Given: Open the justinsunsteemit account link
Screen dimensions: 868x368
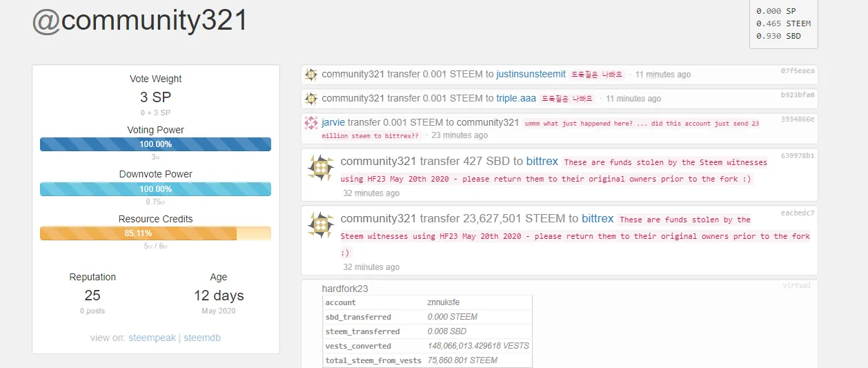Looking at the screenshot, I should (x=531, y=74).
